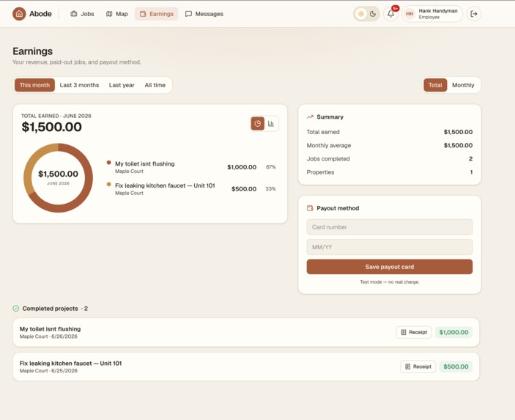Click the Completed projects check icon
Screen dimensions: 515x420
(x=16, y=309)
